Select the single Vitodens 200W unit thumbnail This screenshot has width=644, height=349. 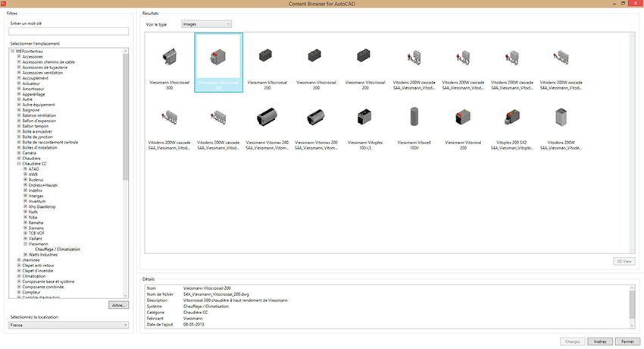(x=561, y=124)
